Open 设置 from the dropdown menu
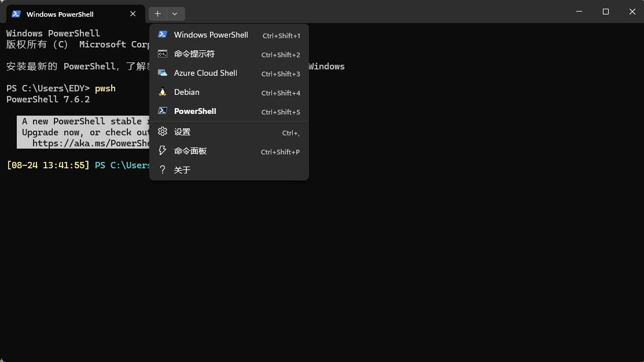 click(x=229, y=132)
